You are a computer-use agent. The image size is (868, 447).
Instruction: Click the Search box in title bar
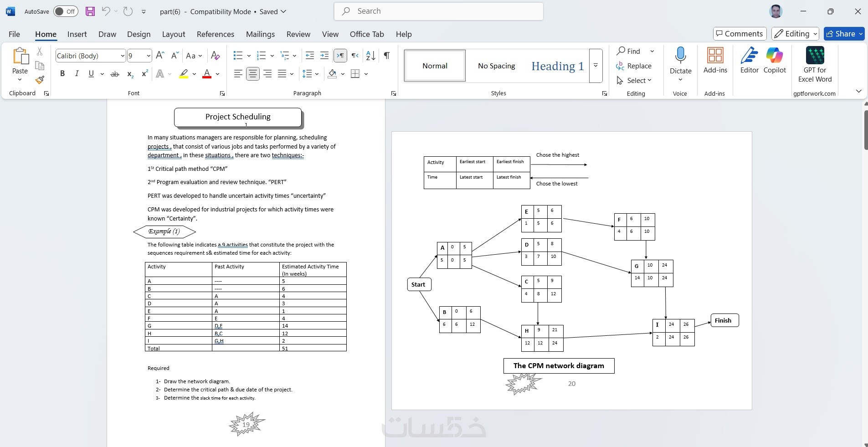[438, 11]
